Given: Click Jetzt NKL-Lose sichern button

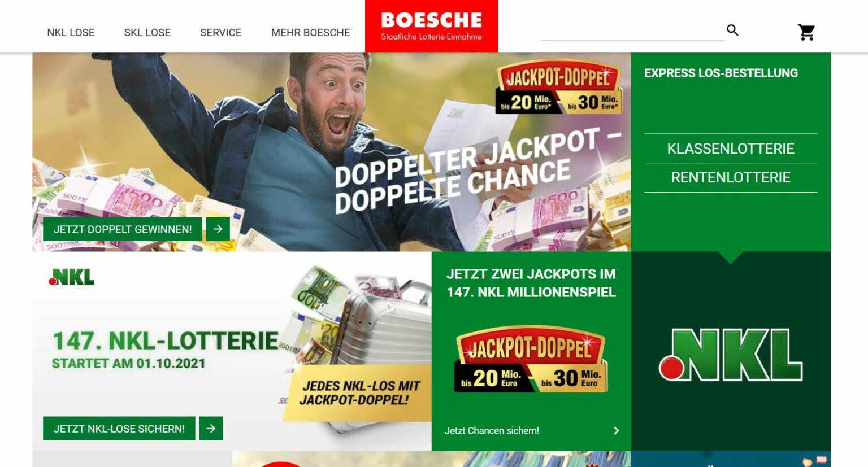Looking at the screenshot, I should click(119, 429).
